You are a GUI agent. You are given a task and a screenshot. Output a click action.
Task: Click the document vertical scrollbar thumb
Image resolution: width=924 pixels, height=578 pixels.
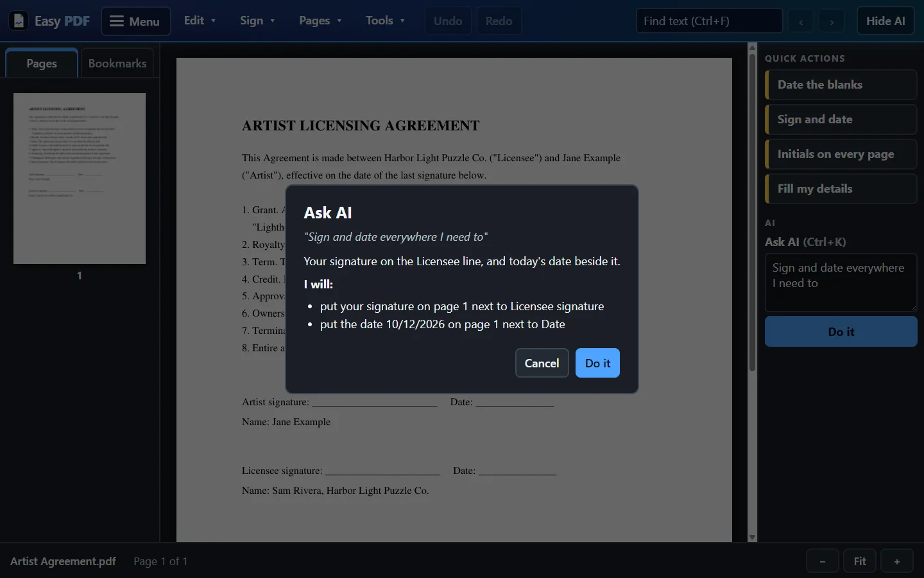click(753, 212)
